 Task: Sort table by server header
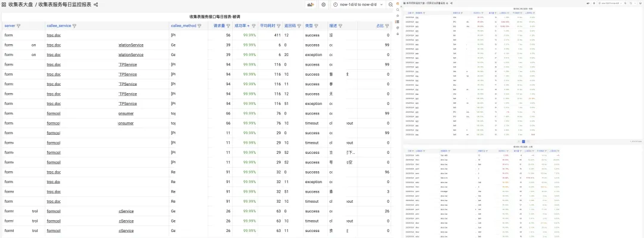coord(10,26)
